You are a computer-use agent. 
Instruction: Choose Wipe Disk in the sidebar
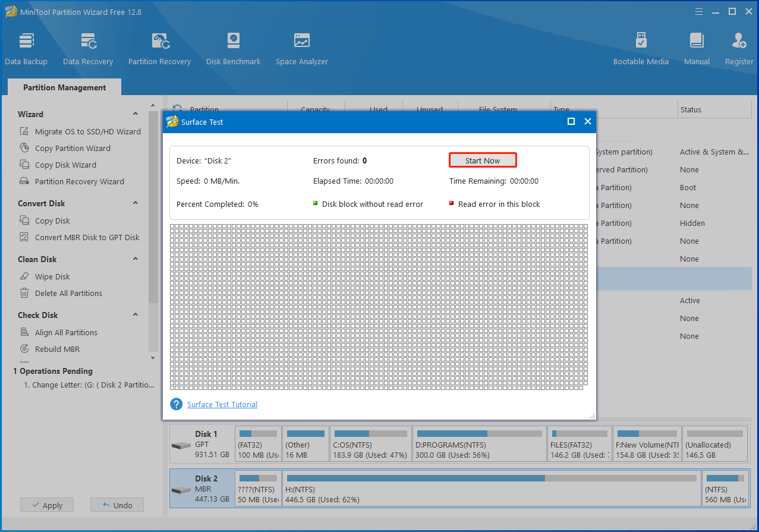tap(52, 276)
